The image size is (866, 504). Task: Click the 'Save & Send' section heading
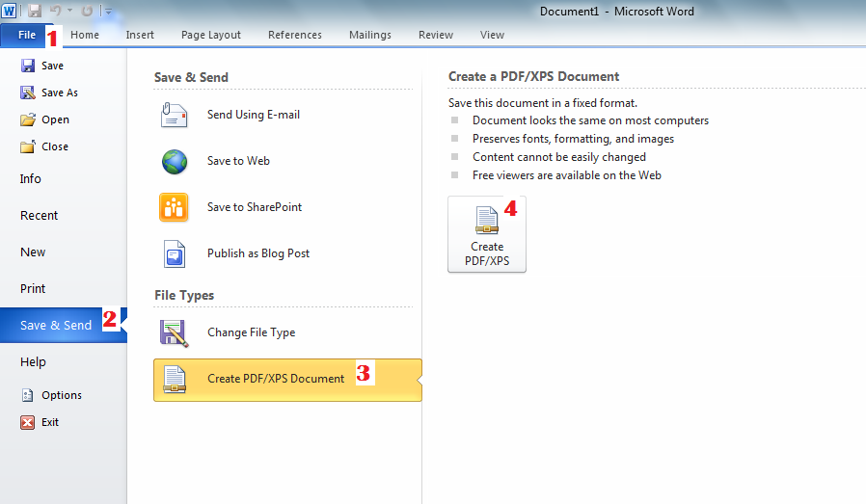click(x=191, y=77)
